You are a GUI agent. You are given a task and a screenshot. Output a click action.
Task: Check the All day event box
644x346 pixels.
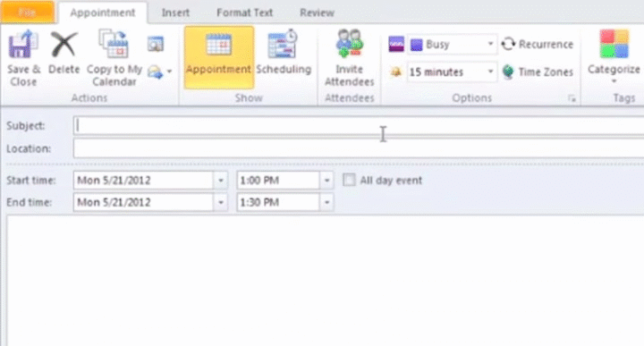[349, 180]
